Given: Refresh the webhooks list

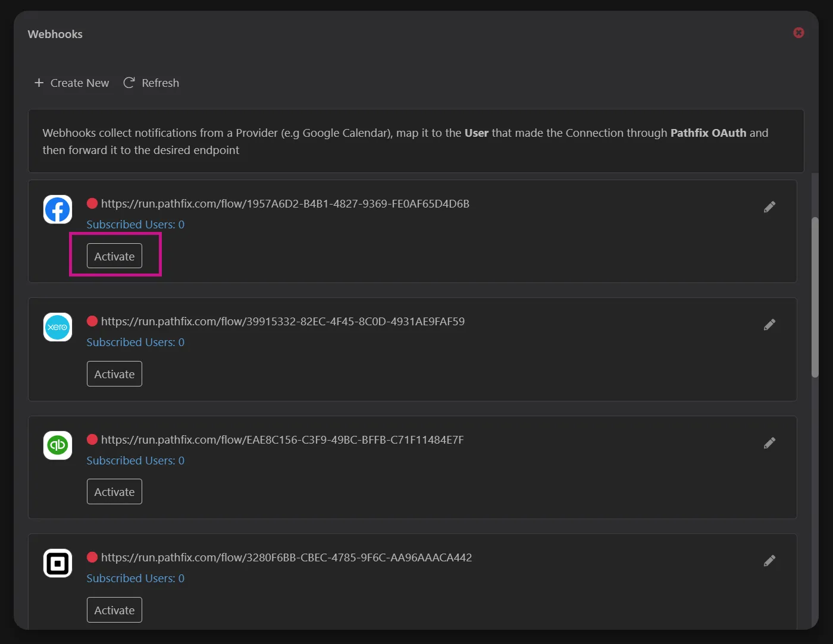Looking at the screenshot, I should [x=151, y=83].
